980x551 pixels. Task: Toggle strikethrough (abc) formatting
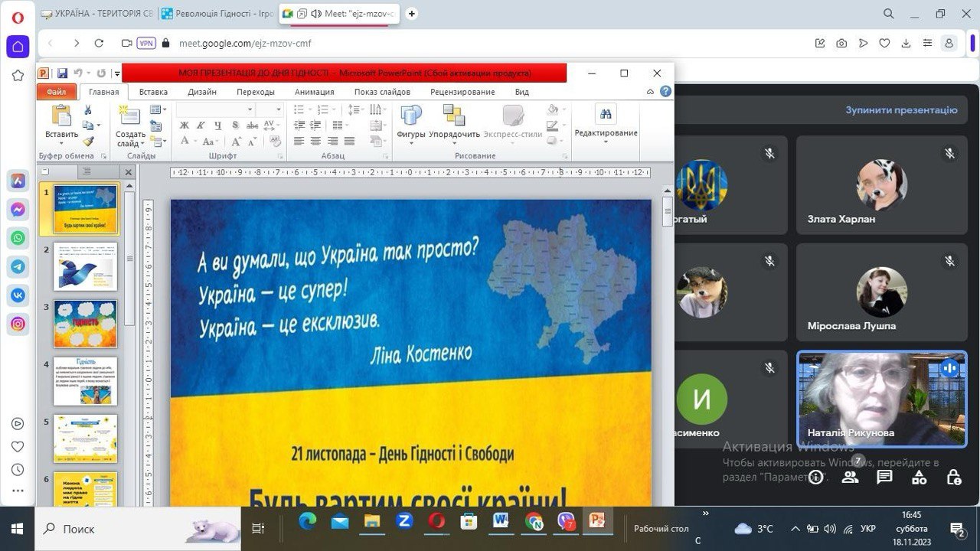click(252, 126)
